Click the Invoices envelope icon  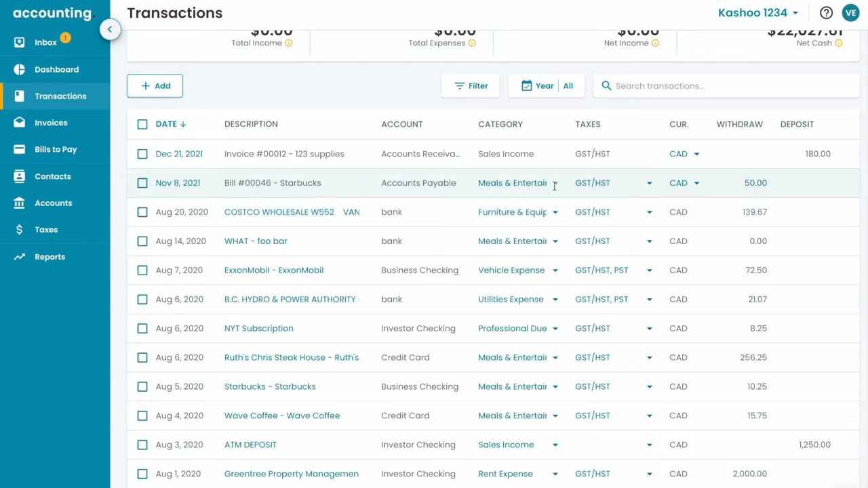[x=20, y=123]
